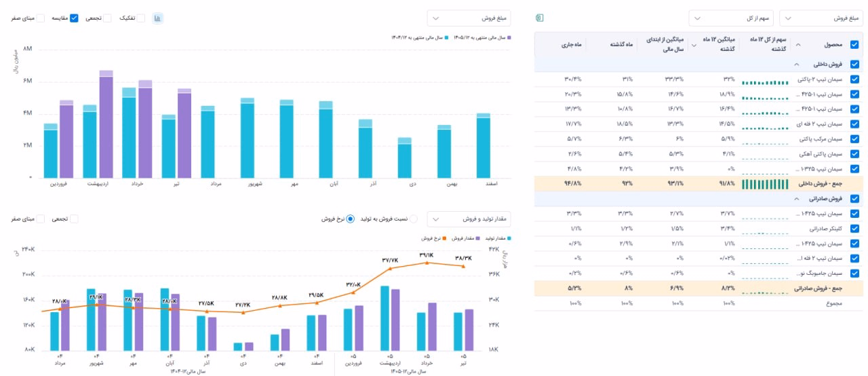Open the مبلغ فروش dropdown above the sales chart

469,18
